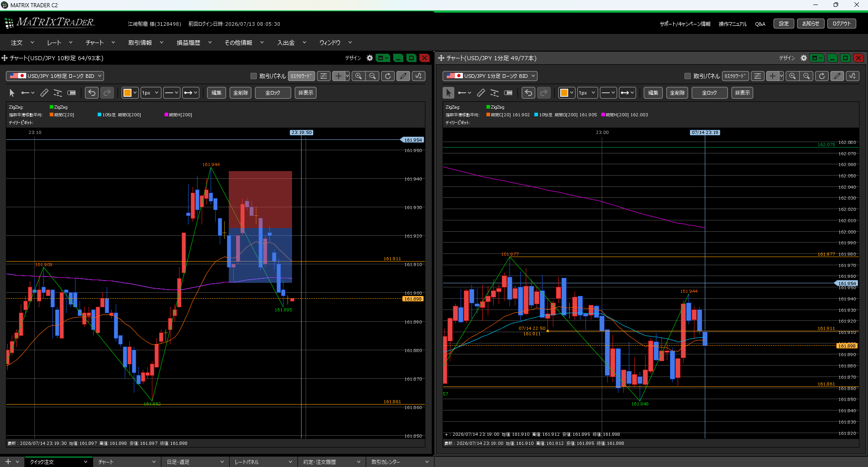
Task: Open trendline tool options in 10秒足 chart
Action: (x=28, y=93)
